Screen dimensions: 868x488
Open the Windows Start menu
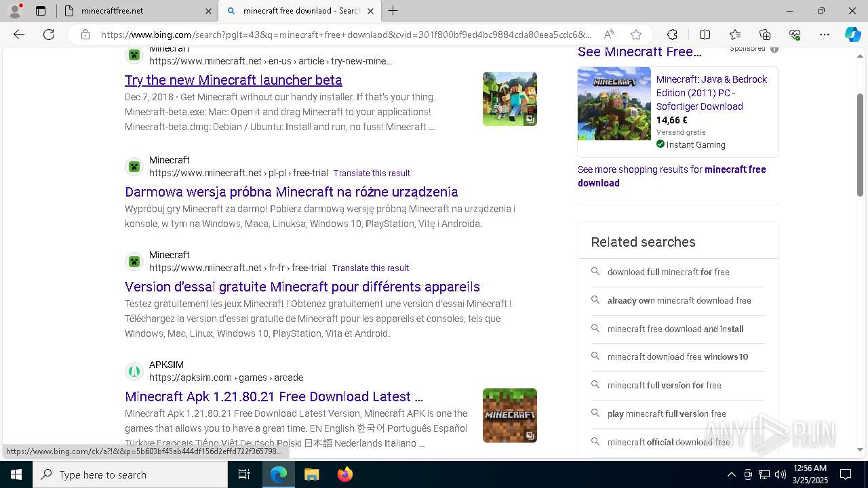point(16,474)
